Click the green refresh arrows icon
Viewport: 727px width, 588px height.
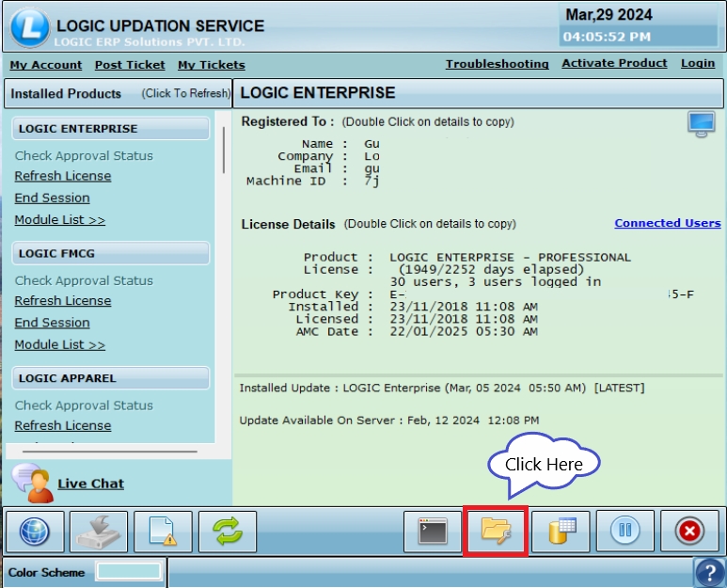coord(227,532)
